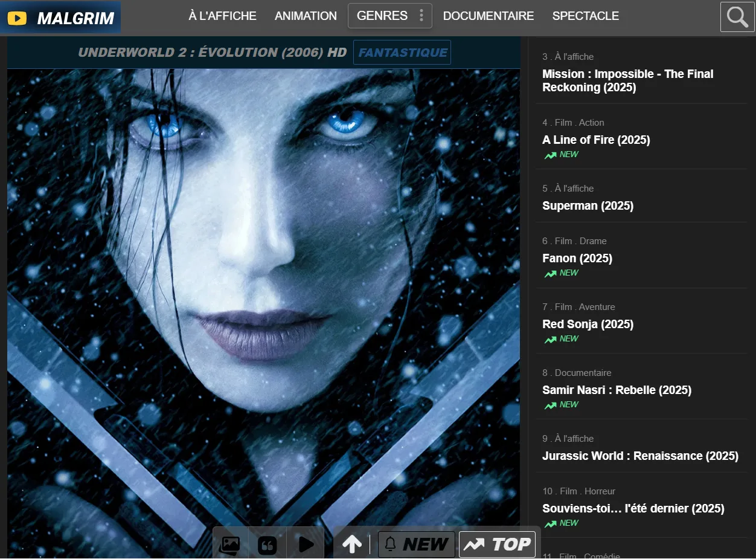The image size is (756, 559).
Task: Click the MALGRIM play logo
Action: pos(18,17)
